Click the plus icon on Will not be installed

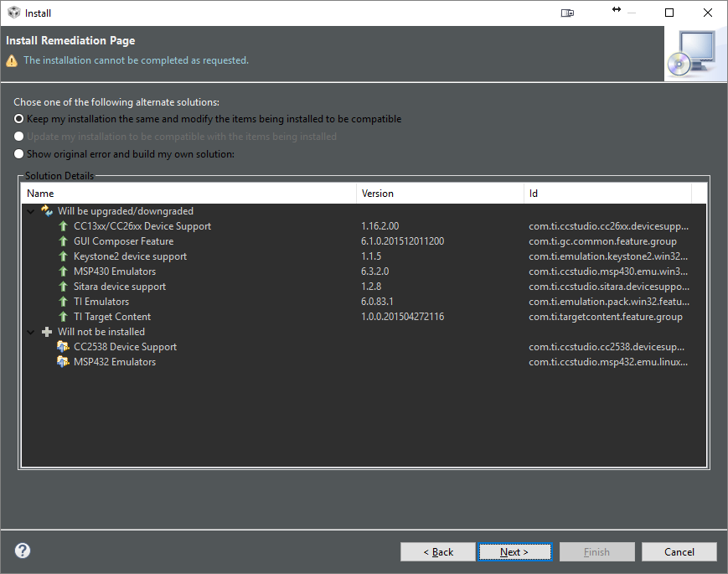[46, 331]
